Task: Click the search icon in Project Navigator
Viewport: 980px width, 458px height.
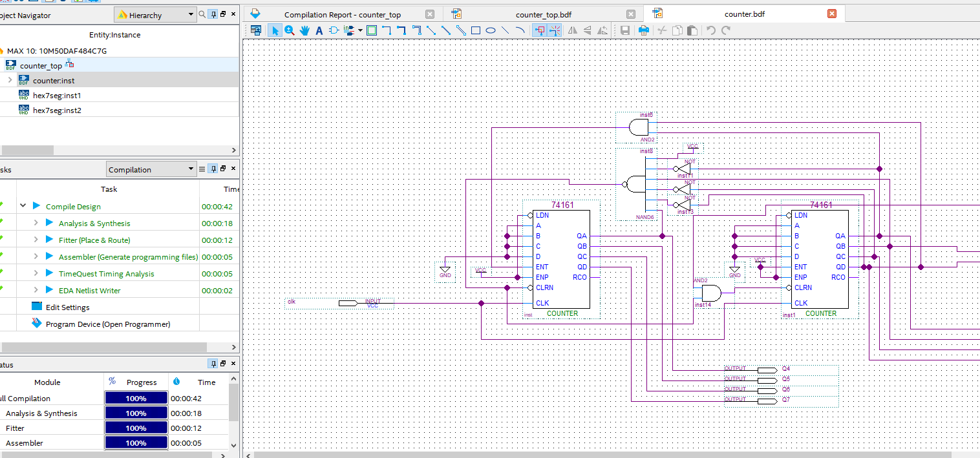Action: click(202, 14)
